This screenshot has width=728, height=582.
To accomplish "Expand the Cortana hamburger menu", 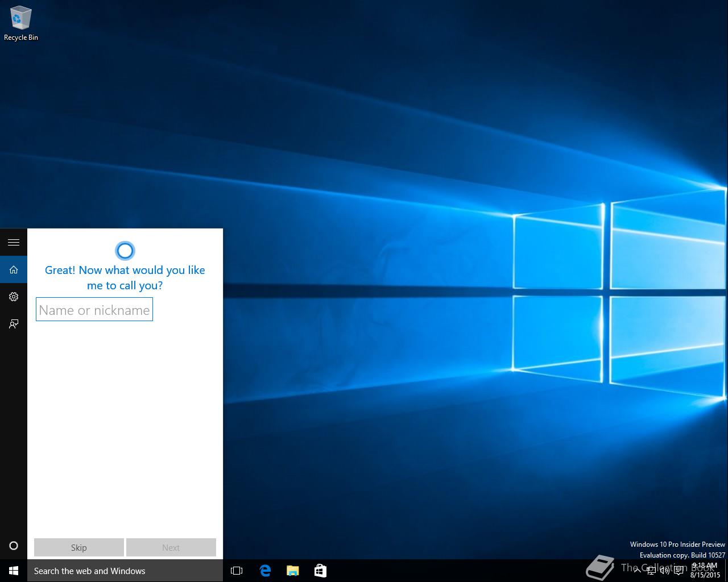I will click(x=14, y=243).
